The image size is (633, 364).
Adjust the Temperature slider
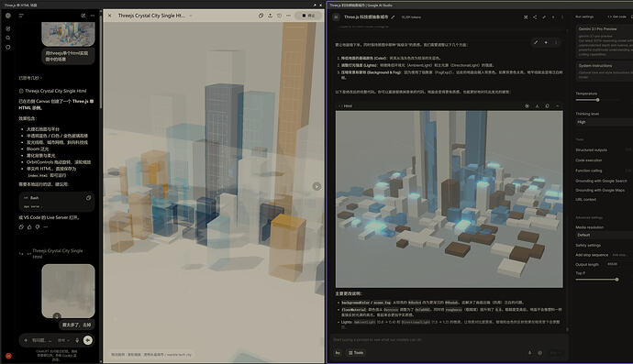[x=597, y=100]
